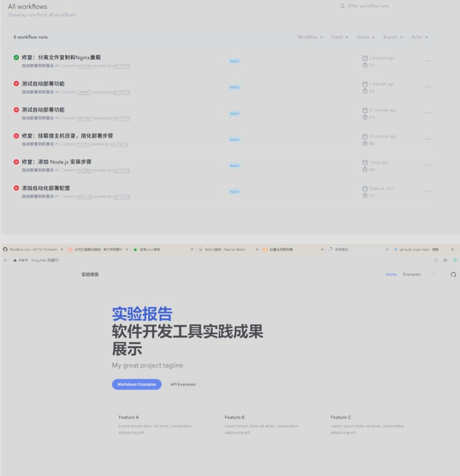460x476 pixels.
Task: Click the red failed icon of run #4
Action: [x=16, y=109]
